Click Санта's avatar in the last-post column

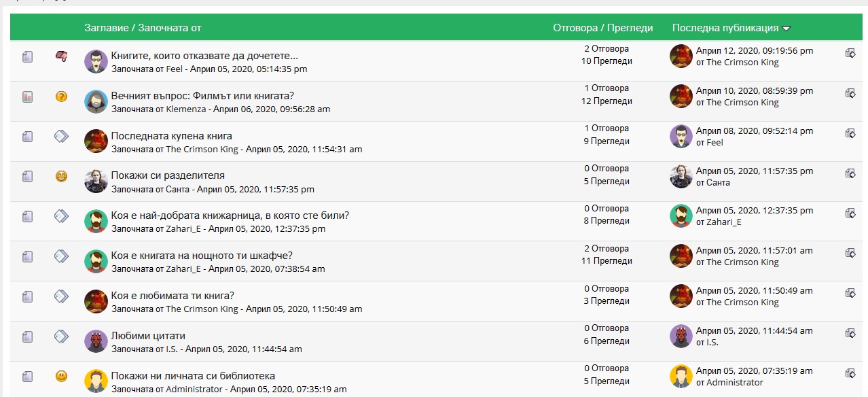pyautogui.click(x=681, y=177)
